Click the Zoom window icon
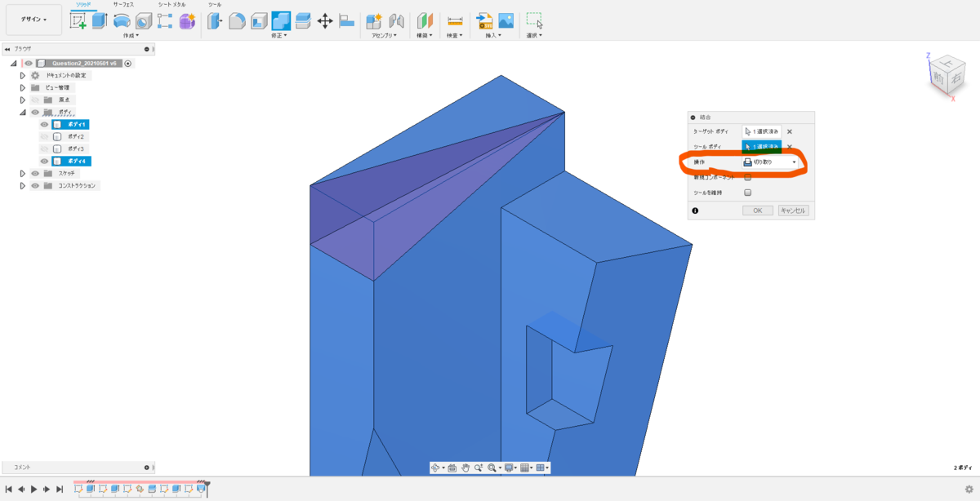This screenshot has height=501, width=980. point(479,468)
